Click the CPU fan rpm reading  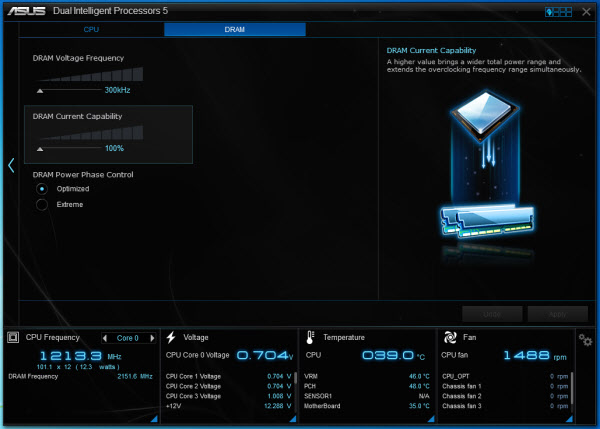tap(535, 356)
